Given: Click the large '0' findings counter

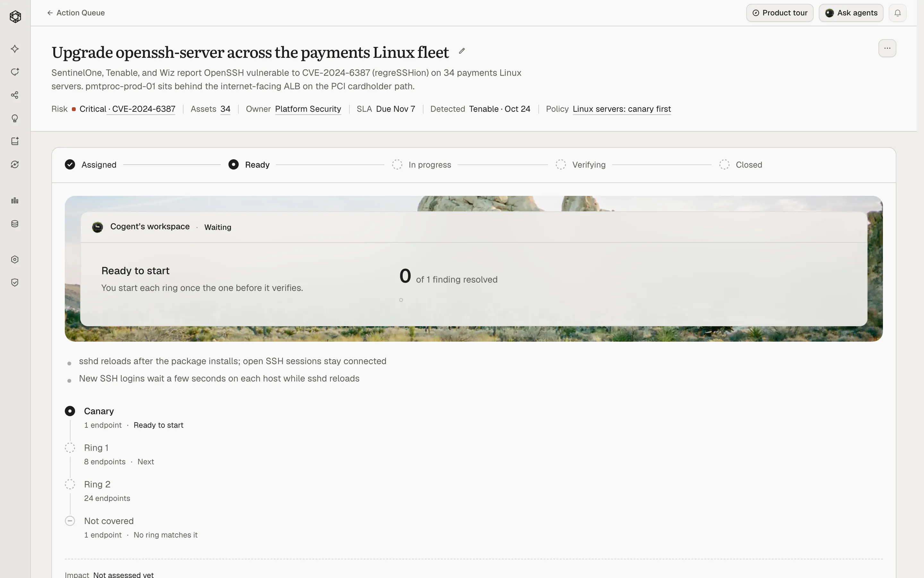Looking at the screenshot, I should pos(405,276).
